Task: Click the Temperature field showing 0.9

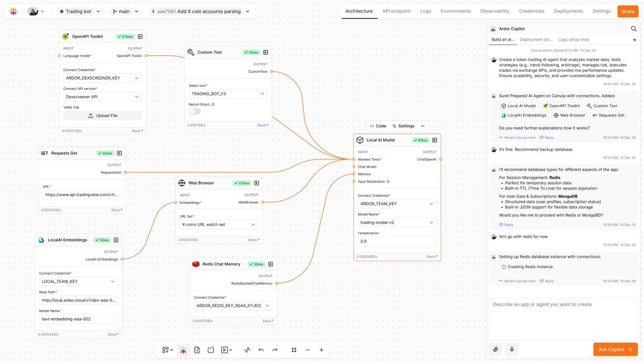Action: click(x=397, y=241)
